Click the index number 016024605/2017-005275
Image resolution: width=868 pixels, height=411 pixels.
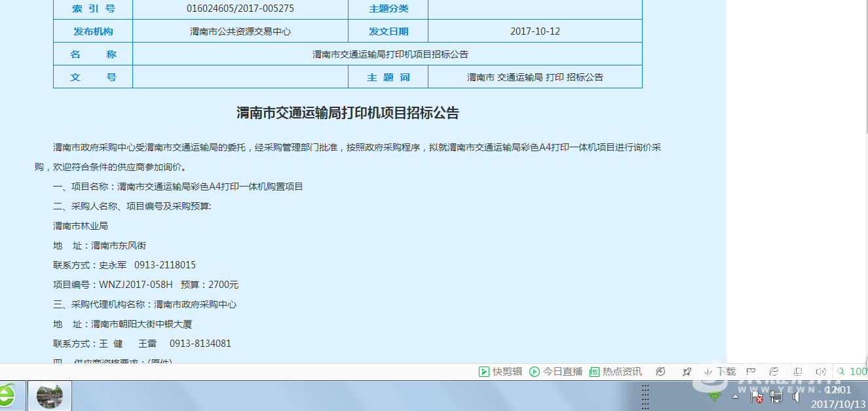pos(240,9)
